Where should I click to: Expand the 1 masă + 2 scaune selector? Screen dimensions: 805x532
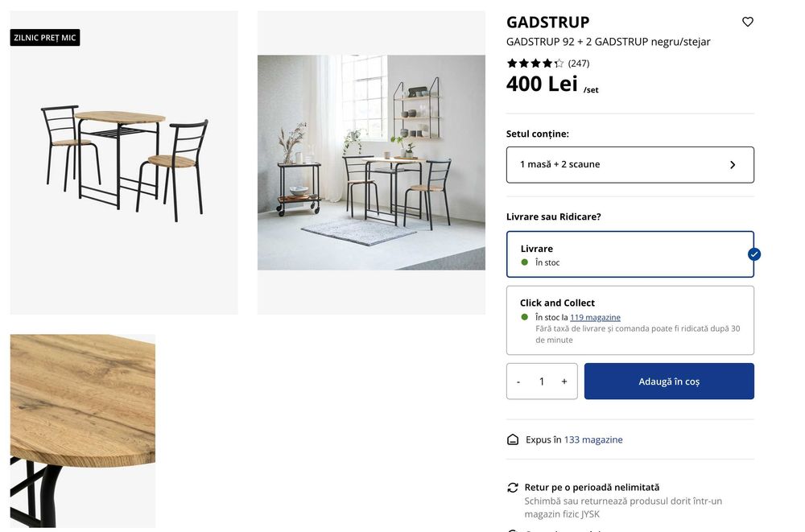pyautogui.click(x=630, y=164)
